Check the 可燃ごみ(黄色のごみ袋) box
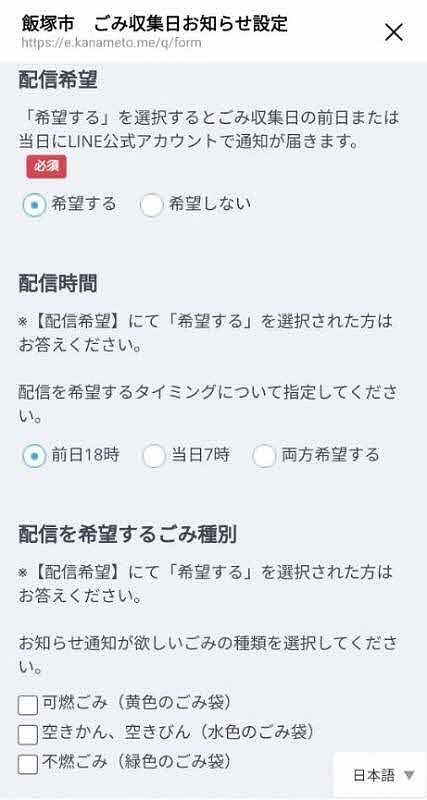The height and width of the screenshot is (800, 427). 28,705
